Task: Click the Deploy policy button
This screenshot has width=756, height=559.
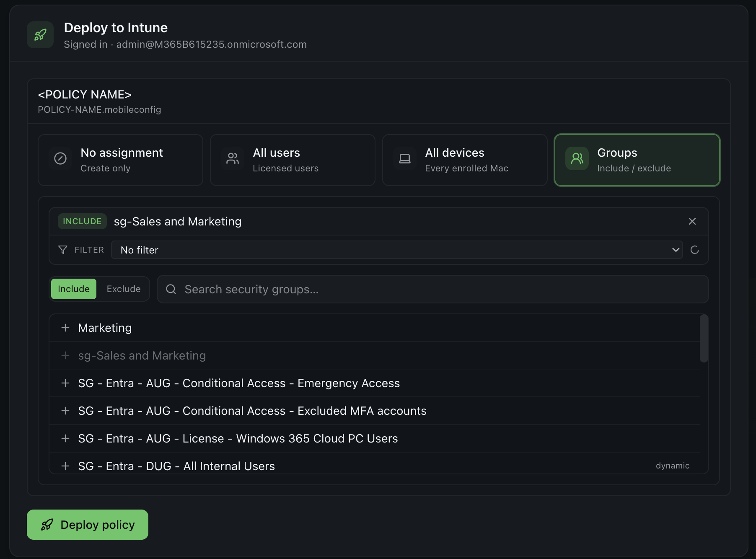Action: point(88,525)
